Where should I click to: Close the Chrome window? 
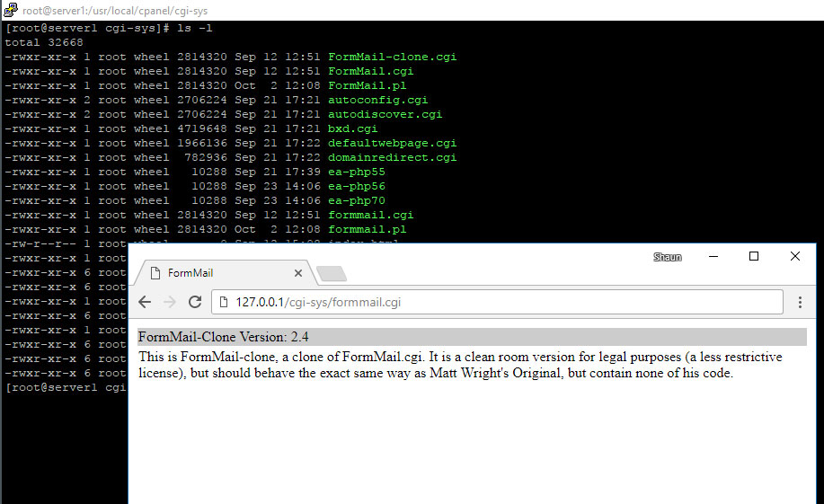pyautogui.click(x=795, y=256)
